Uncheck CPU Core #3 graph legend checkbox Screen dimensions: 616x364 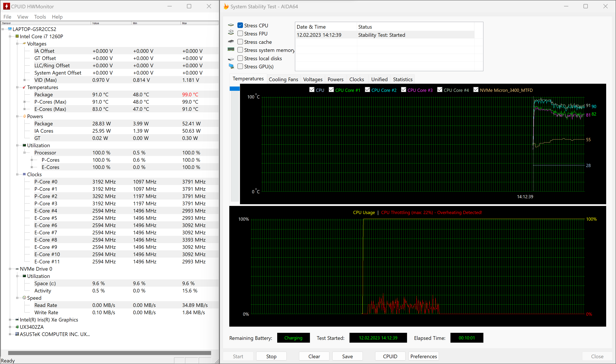(x=403, y=90)
